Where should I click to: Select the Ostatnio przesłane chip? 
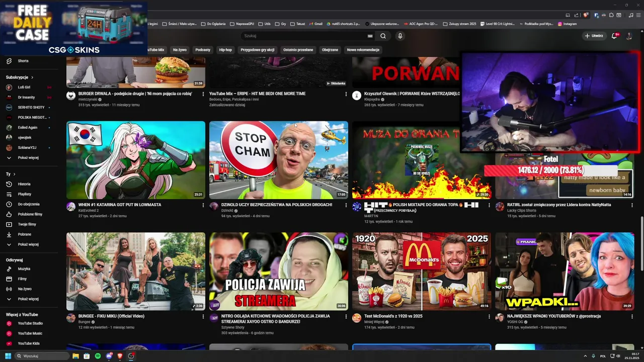pos(298,50)
